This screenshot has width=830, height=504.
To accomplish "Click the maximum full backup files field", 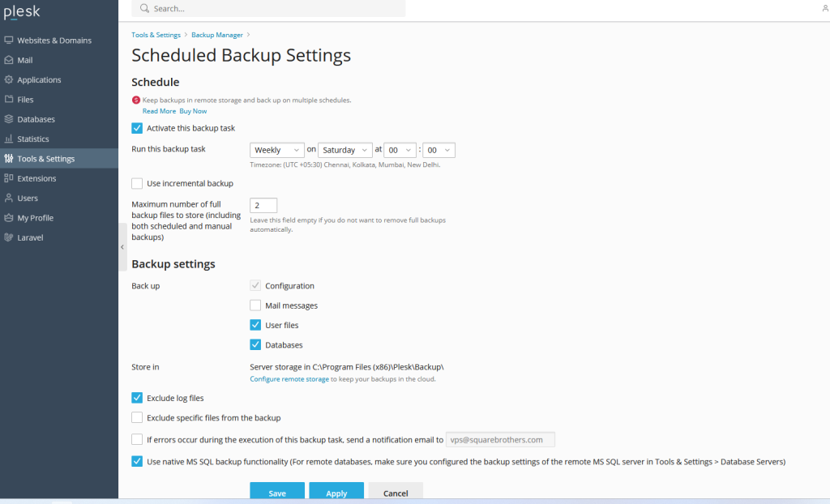I will (x=263, y=206).
